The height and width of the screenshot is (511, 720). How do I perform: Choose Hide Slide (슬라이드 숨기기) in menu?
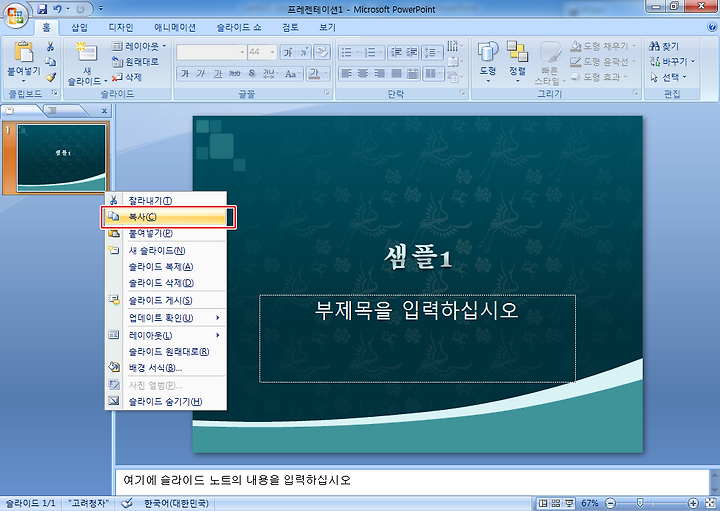coord(165,401)
